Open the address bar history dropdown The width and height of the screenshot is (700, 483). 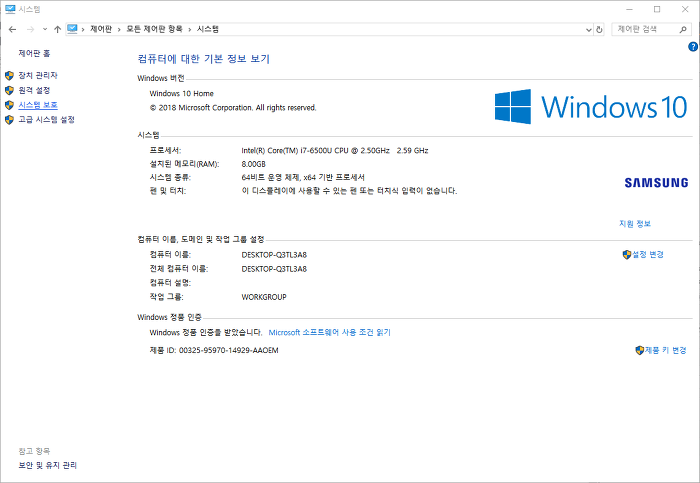coord(588,29)
